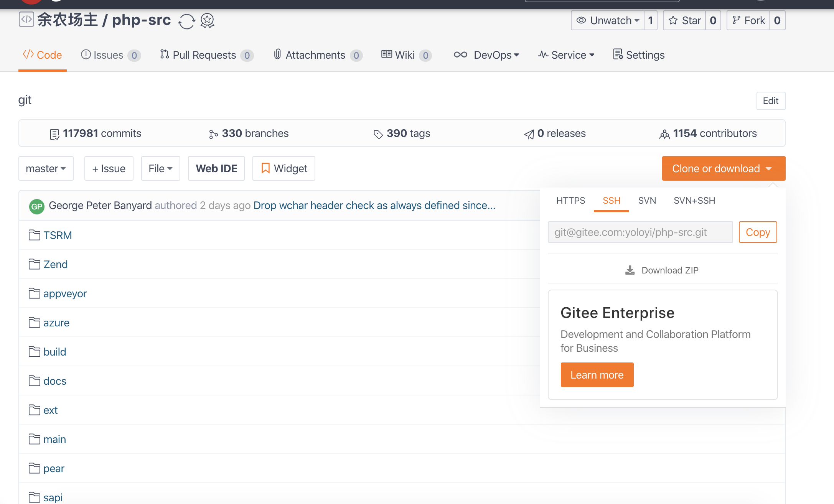Open the Pull Requests tab
This screenshot has width=834, height=504.
(207, 55)
